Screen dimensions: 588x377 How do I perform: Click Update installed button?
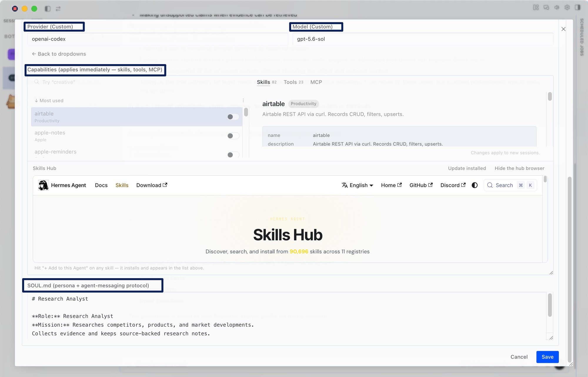[467, 168]
